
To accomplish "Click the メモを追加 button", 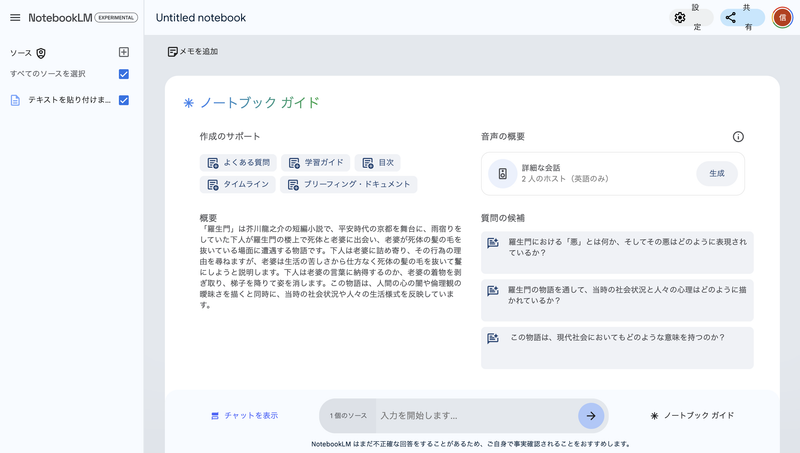I will [192, 51].
